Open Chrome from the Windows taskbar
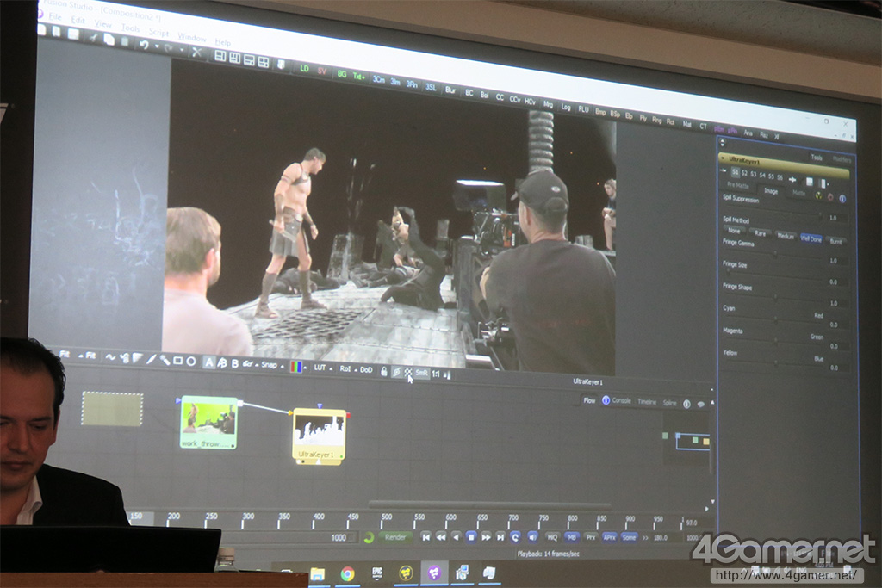Viewport: 882px width, 588px height. pos(348,573)
